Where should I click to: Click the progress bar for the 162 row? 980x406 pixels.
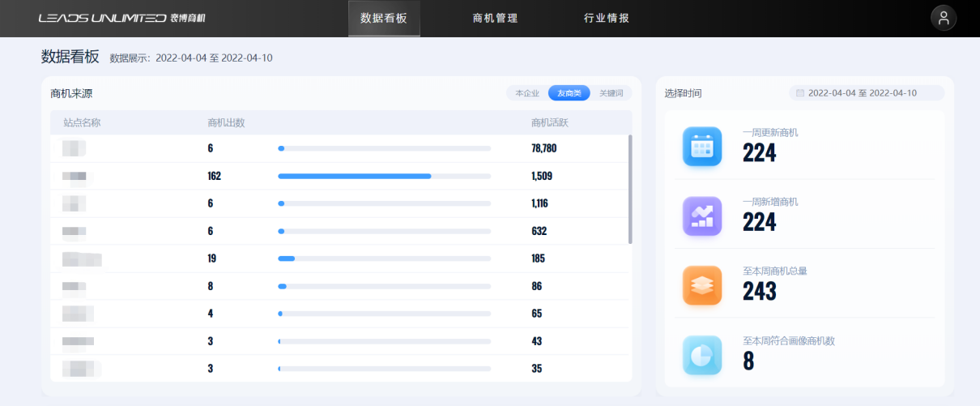(384, 176)
